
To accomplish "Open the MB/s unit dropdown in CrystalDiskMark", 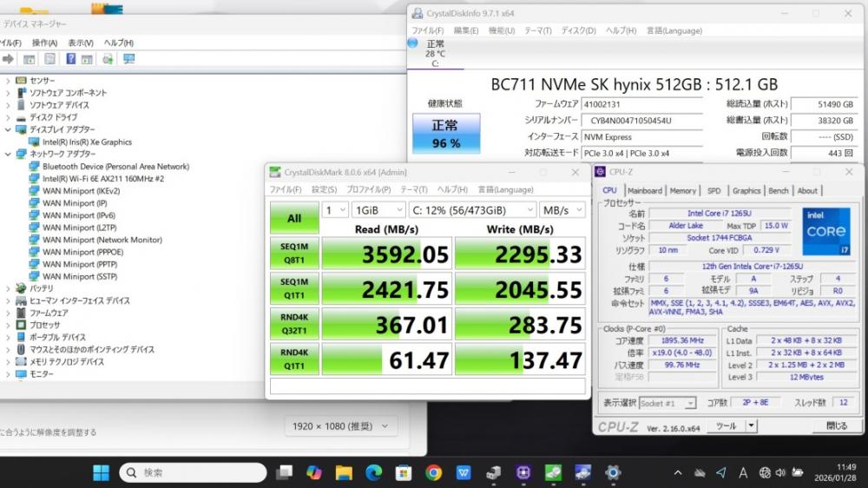I will [561, 210].
